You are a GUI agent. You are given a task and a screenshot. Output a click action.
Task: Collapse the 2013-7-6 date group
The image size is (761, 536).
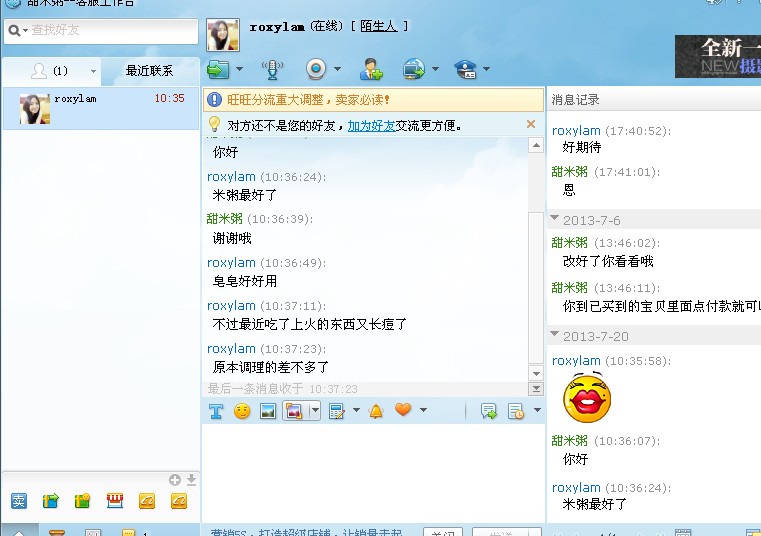coord(554,219)
